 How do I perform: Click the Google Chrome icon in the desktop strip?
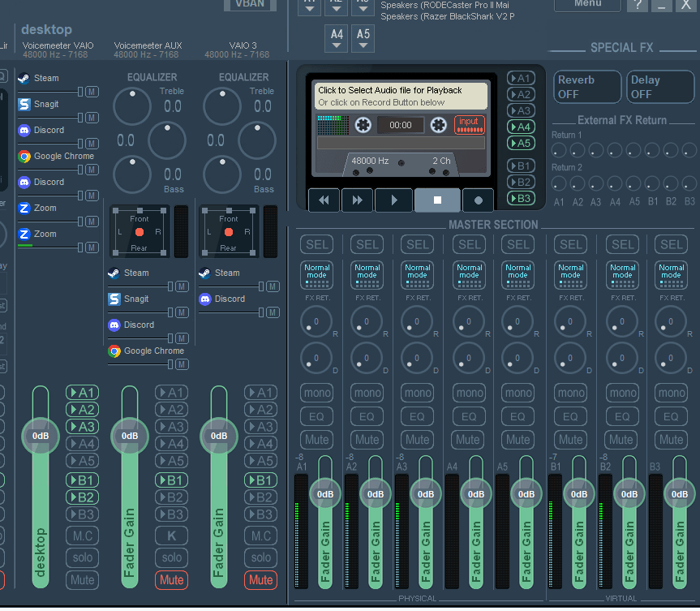[x=24, y=157]
